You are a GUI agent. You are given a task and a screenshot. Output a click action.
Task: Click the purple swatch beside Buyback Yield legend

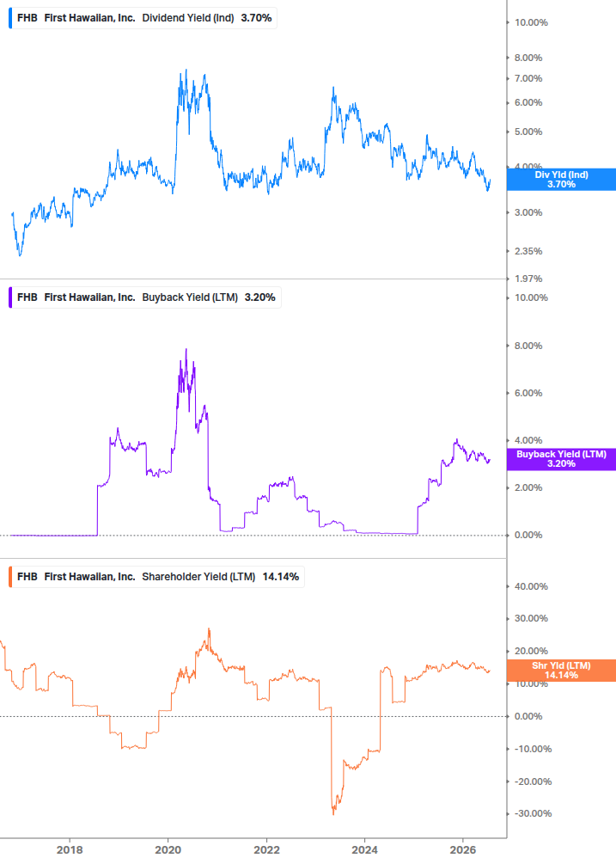(10, 297)
